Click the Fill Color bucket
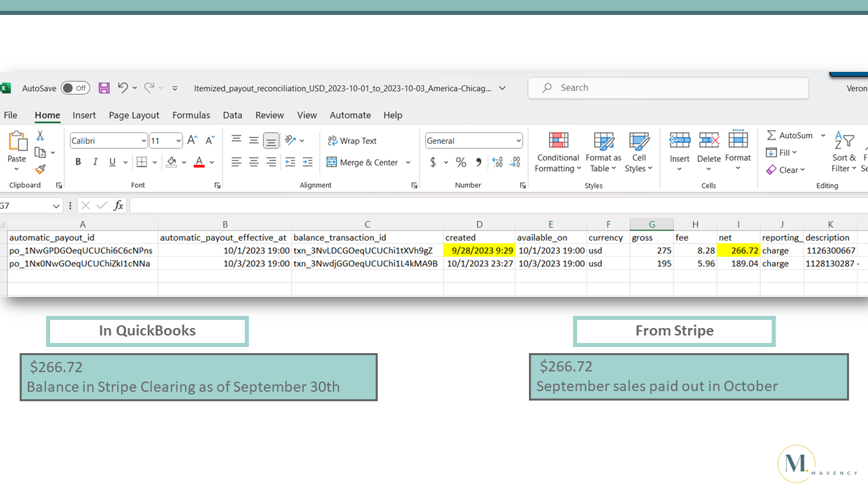The width and height of the screenshot is (868, 488). tap(172, 162)
